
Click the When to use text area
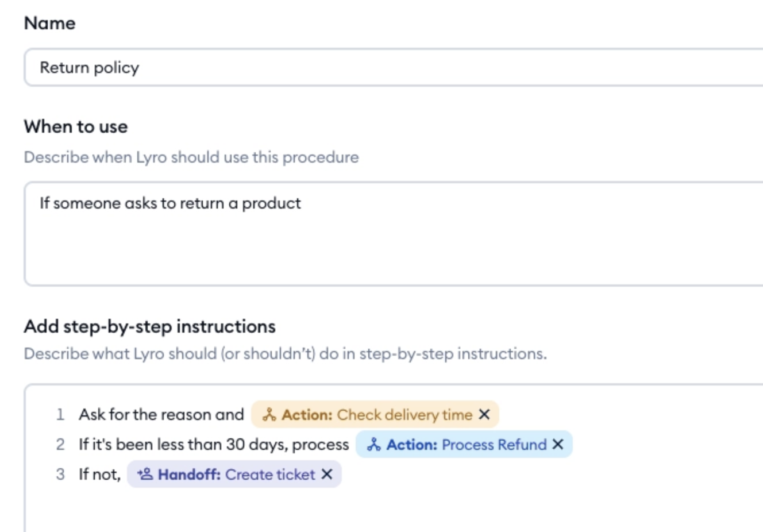pyautogui.click(x=394, y=234)
